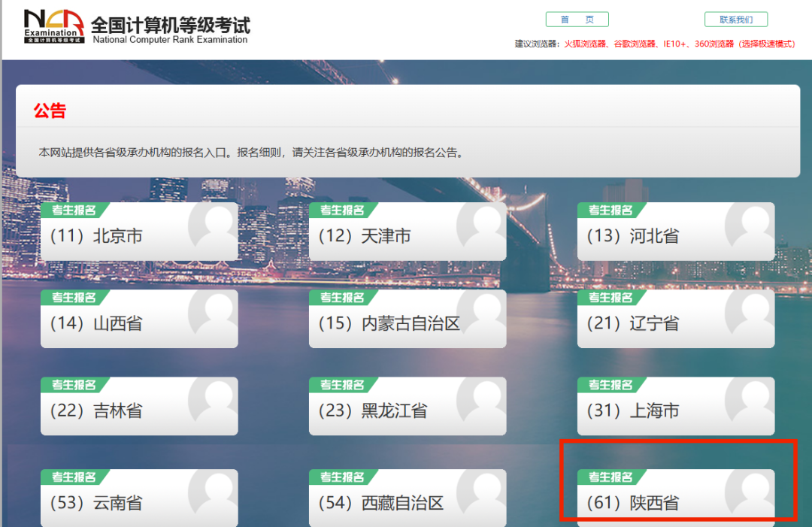
Task: Open registration for (14) 山西省
Action: click(x=139, y=319)
